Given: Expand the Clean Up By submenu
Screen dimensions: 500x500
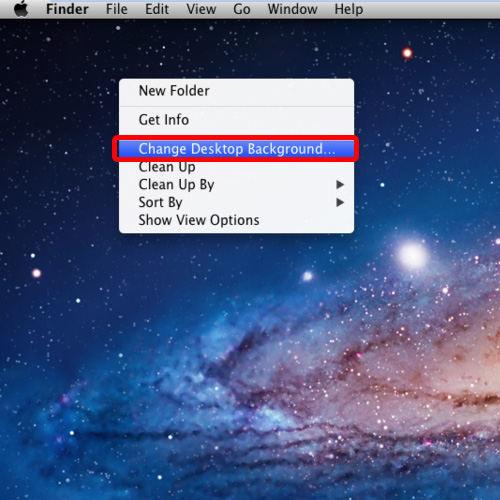Looking at the screenshot, I should click(x=236, y=184).
